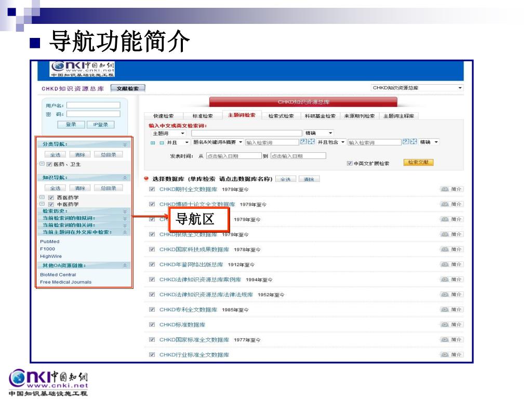Uncheck the CHKD期刊全文数据库 checkbox
The image size is (532, 399).
152,189
